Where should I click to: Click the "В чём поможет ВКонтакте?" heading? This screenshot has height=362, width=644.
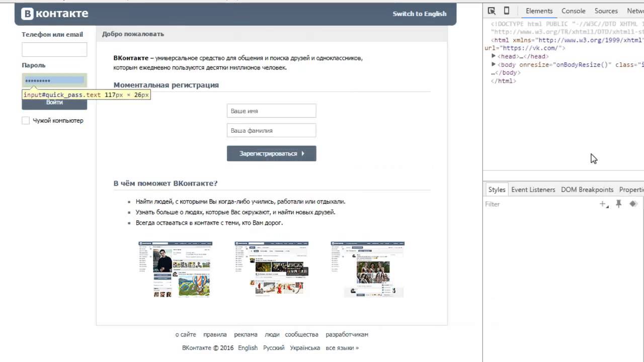166,183
